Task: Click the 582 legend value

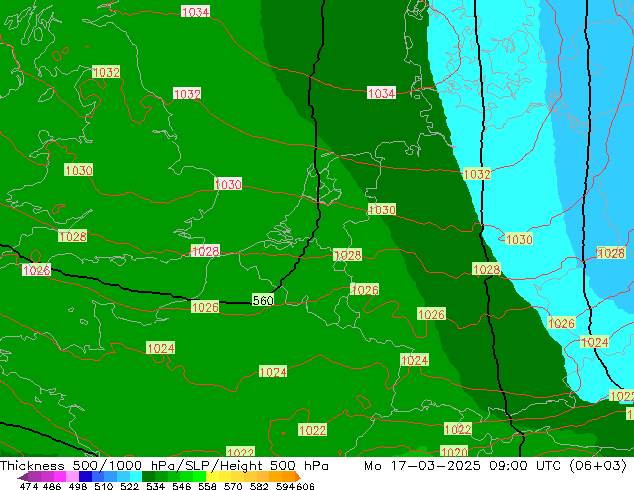Action: click(259, 486)
